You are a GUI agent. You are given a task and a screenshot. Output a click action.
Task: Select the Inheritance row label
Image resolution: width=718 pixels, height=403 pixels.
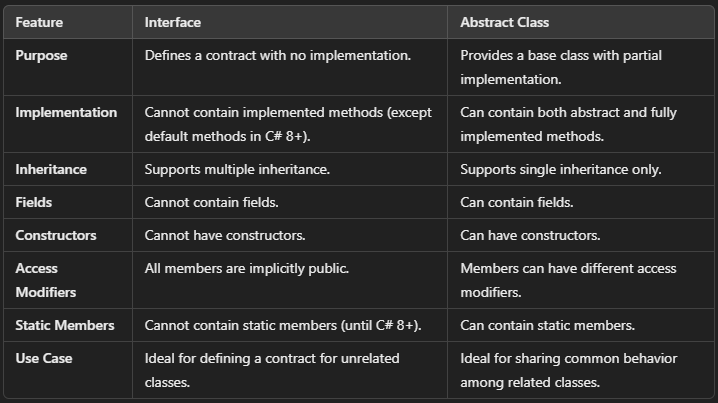coord(51,169)
